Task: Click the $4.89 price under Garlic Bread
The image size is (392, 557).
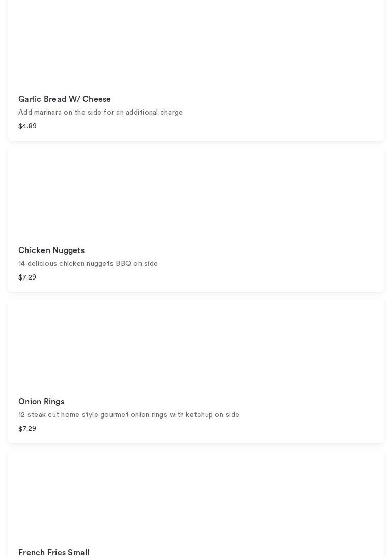Action: pos(27,126)
